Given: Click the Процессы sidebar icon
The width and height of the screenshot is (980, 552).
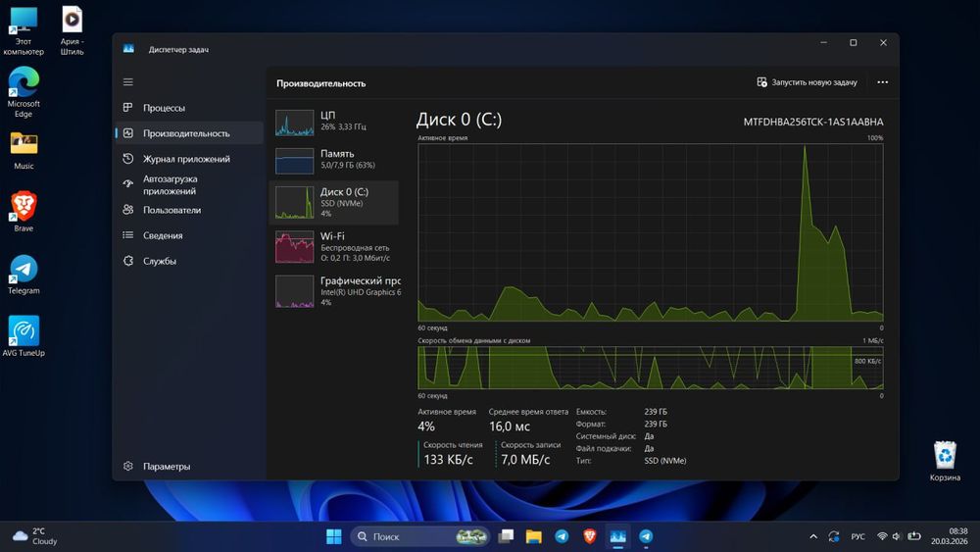Looking at the screenshot, I should (x=128, y=108).
